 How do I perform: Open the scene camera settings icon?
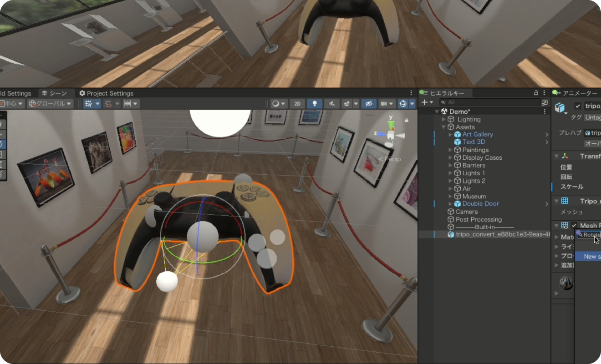point(387,104)
